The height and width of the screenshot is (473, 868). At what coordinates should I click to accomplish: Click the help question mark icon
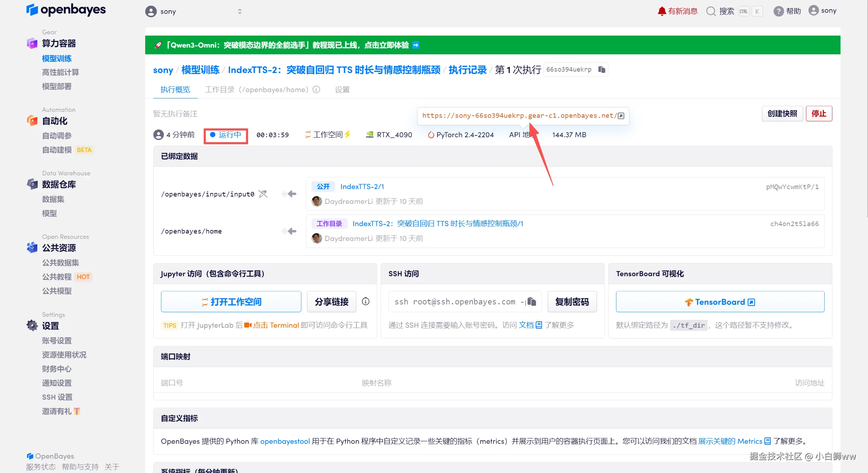click(778, 11)
